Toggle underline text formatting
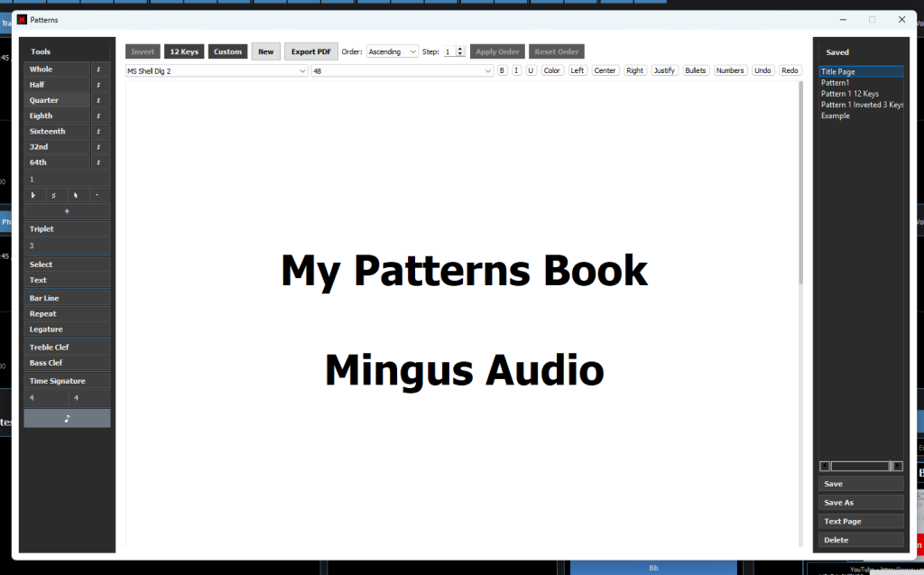Image resolution: width=924 pixels, height=575 pixels. 530,70
